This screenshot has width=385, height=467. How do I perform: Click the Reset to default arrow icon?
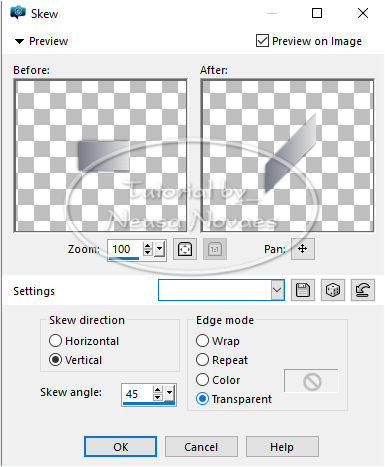coord(363,290)
